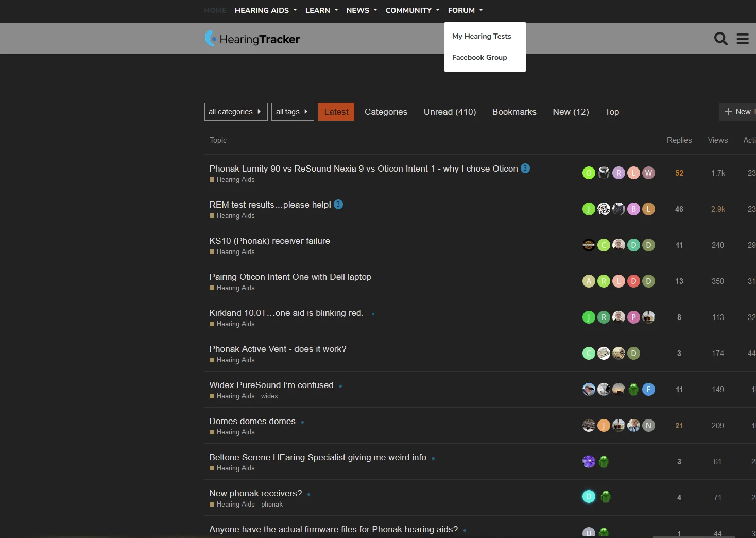Open the Bookmarks tab
756x538 pixels.
pyautogui.click(x=514, y=112)
